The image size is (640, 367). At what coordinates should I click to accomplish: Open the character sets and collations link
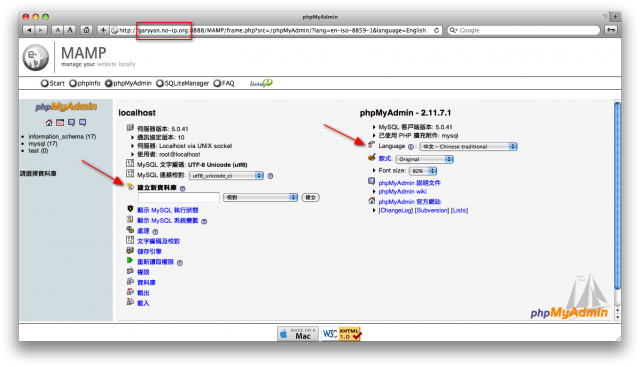158,241
